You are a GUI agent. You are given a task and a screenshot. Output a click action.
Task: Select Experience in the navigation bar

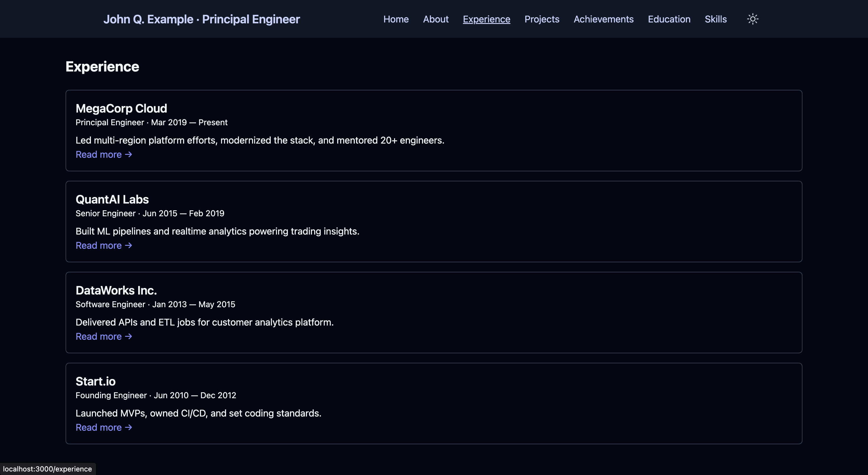click(x=486, y=19)
